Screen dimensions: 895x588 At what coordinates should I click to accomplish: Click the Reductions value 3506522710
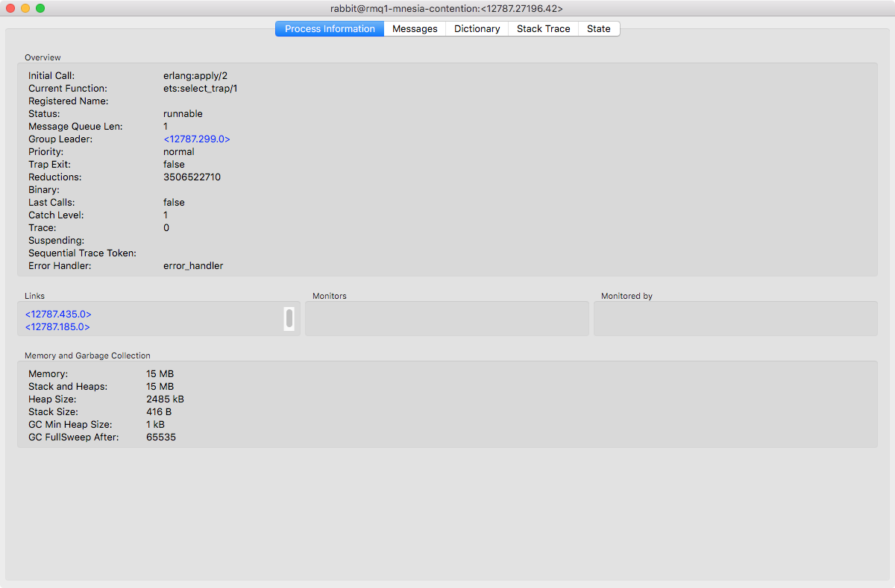[192, 177]
